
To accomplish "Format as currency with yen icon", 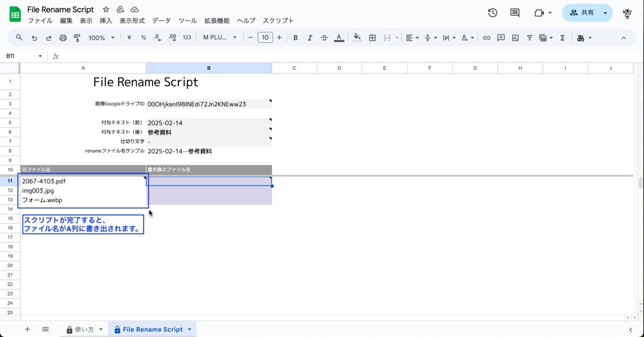I will (129, 38).
